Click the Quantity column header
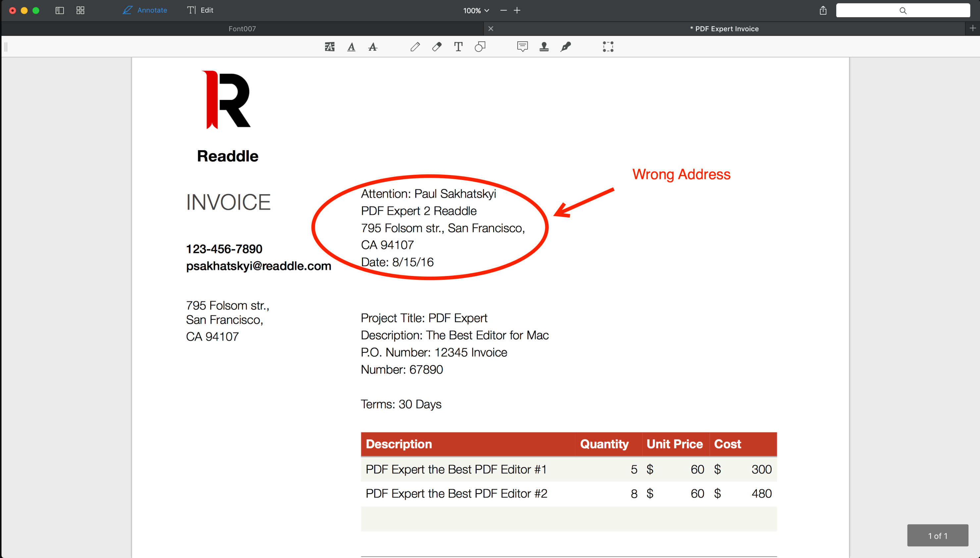The image size is (980, 558). point(604,444)
